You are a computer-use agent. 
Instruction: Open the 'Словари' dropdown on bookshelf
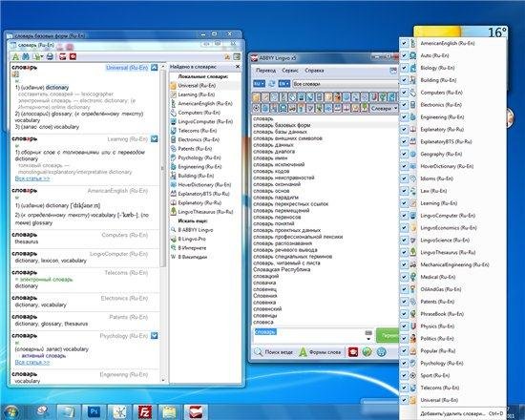click(x=384, y=108)
